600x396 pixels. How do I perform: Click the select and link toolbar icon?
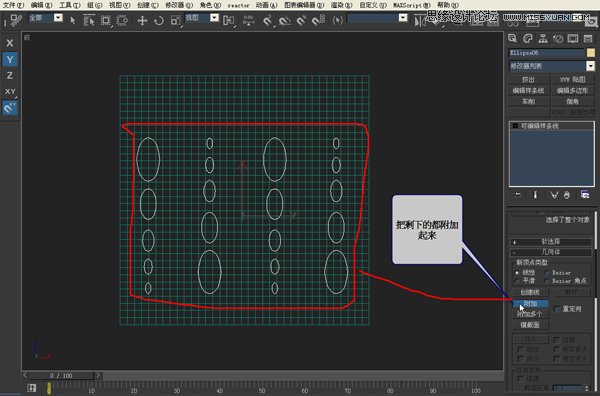click(x=16, y=20)
